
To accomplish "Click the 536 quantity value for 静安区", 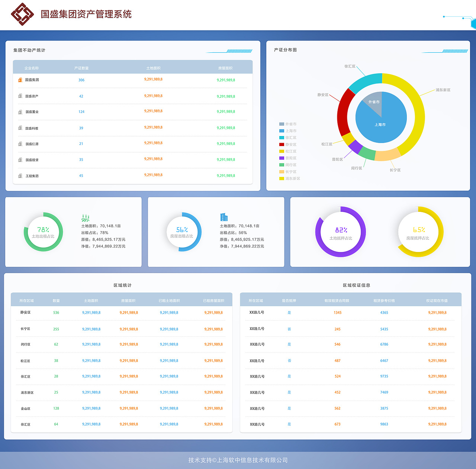I will click(56, 313).
